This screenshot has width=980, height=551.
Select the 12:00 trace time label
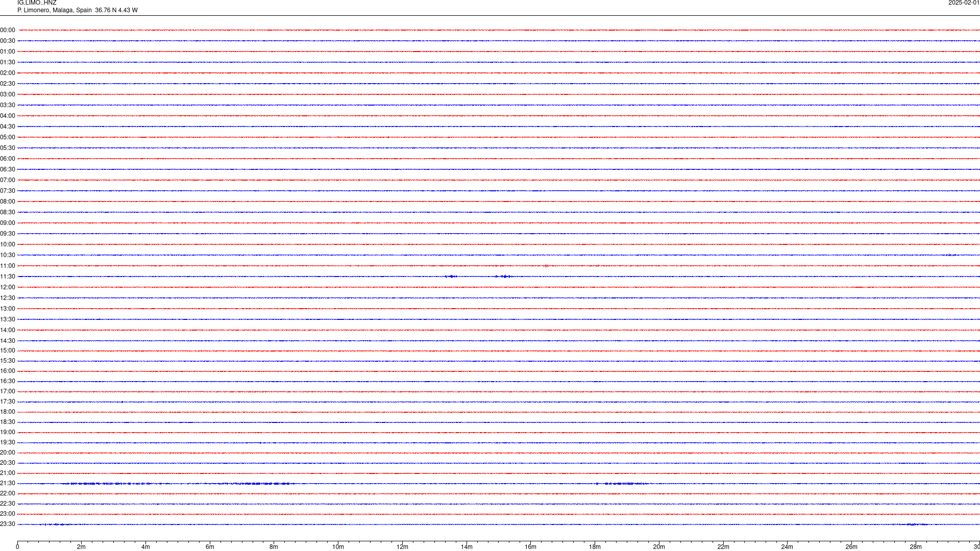tap(8, 287)
